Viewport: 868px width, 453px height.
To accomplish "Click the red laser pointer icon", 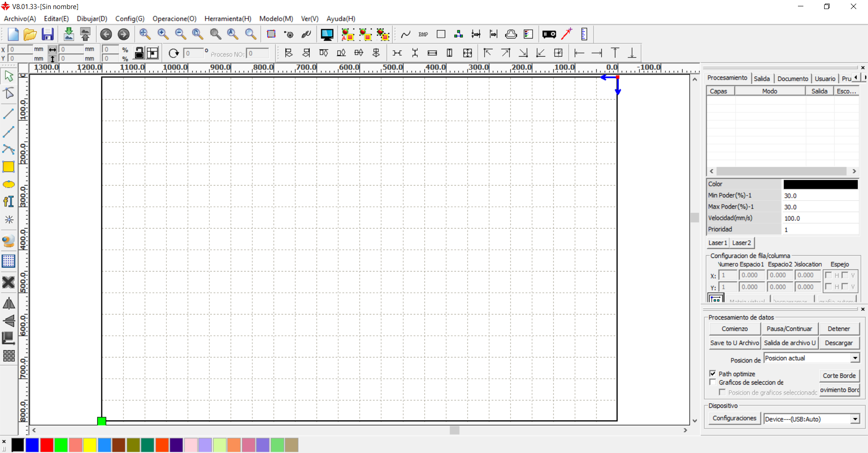I will click(x=566, y=34).
